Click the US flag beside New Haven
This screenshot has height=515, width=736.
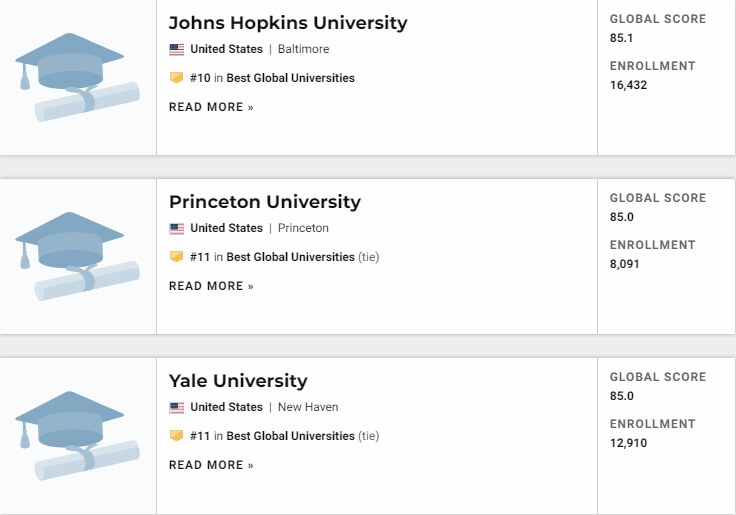tap(177, 407)
